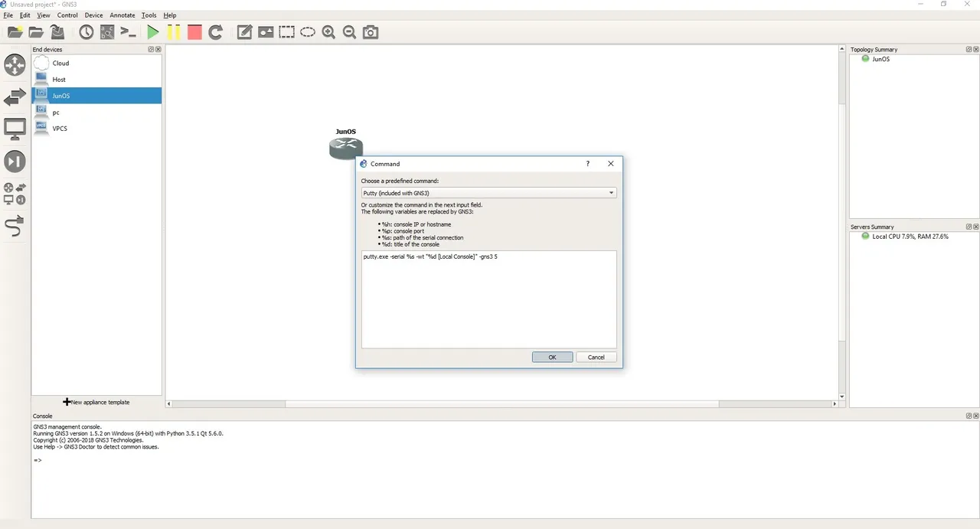Start all devices with green play icon
Image resolution: width=980 pixels, height=529 pixels.
tap(153, 32)
